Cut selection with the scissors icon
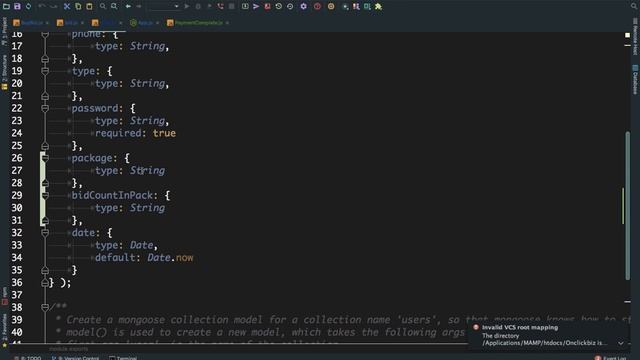This screenshot has width=640, height=360. [67, 6]
